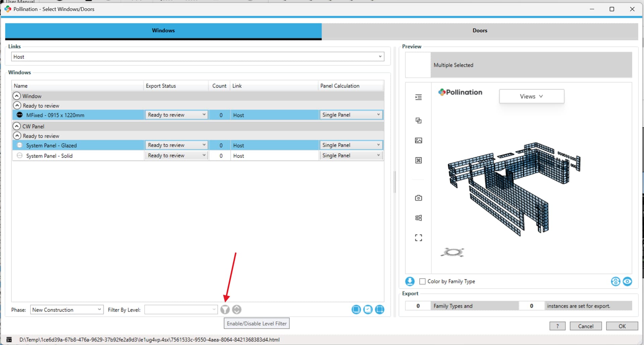Click status dot beside System Panel - Glazed
644x345 pixels.
tap(19, 145)
